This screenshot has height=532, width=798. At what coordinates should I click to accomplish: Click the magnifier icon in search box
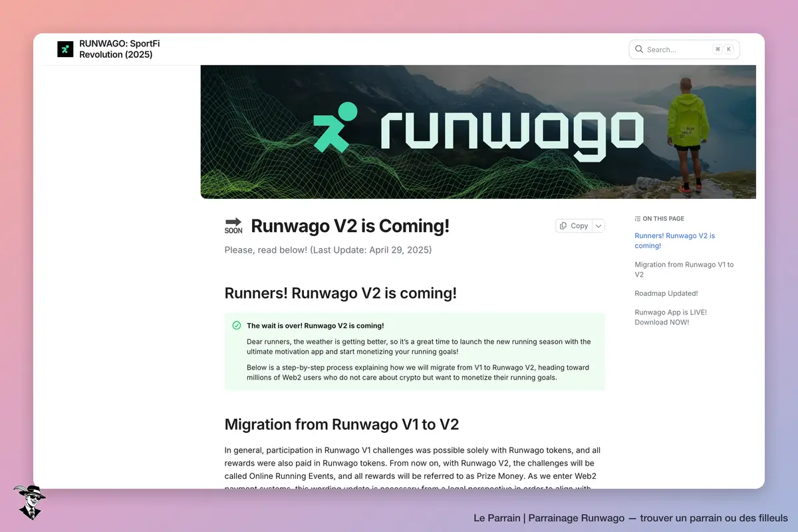(639, 49)
